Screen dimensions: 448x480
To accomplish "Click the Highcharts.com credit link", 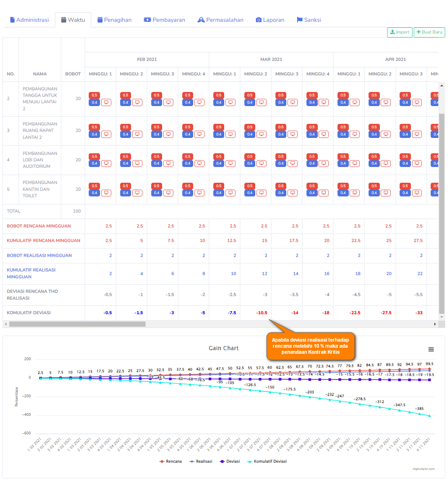I will [423, 469].
